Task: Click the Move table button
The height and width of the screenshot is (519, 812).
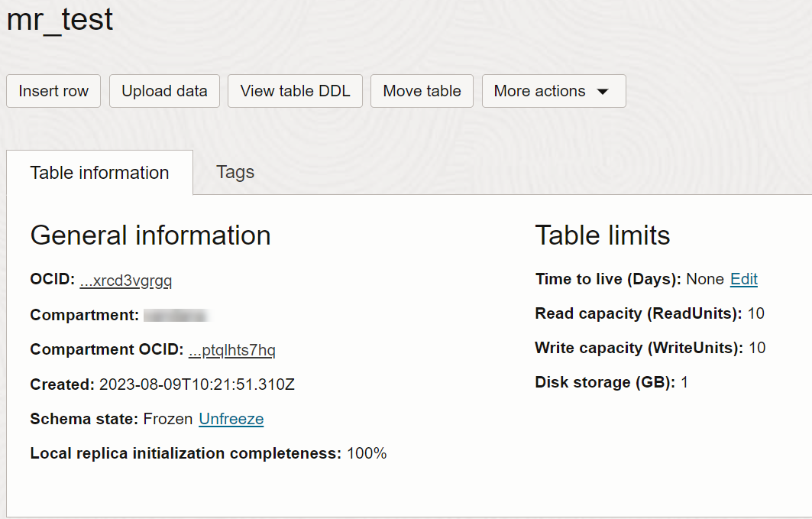Action: [422, 91]
